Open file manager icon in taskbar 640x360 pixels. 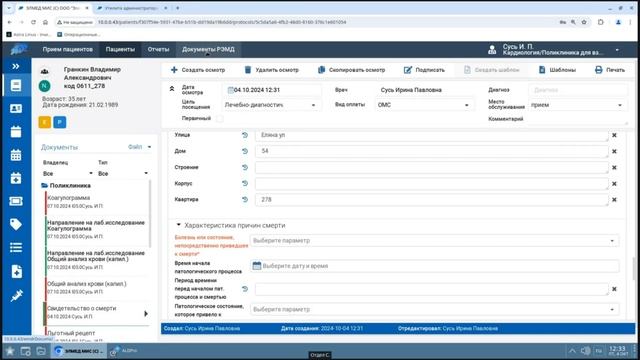pyautogui.click(x=41, y=351)
